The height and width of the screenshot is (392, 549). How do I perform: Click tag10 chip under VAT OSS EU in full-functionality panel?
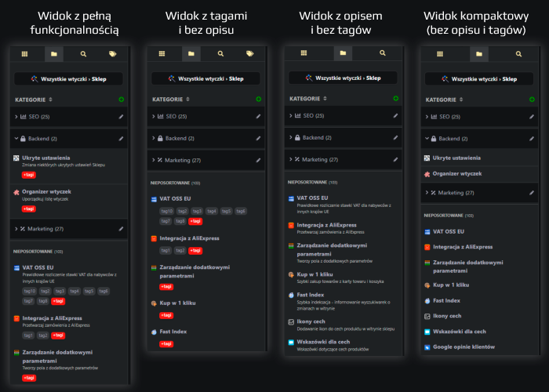29,290
